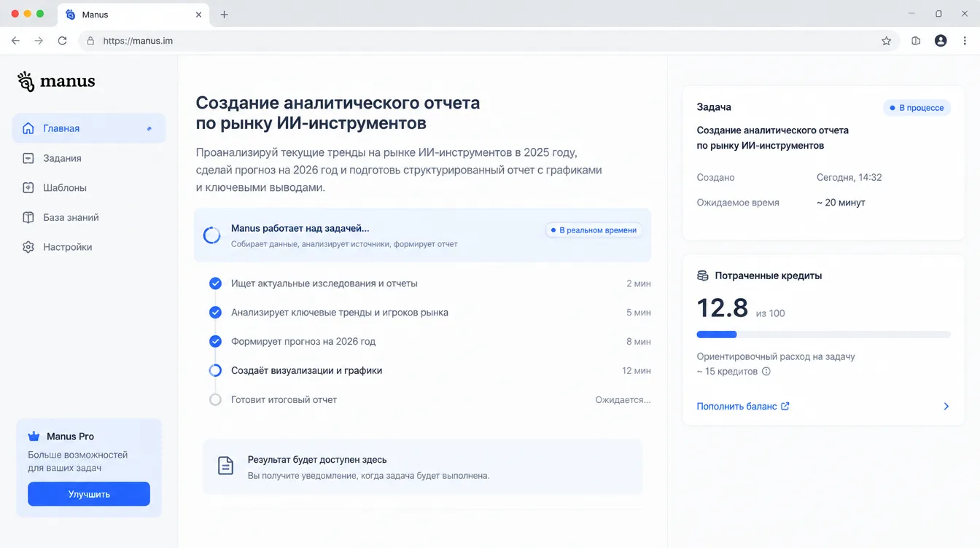This screenshot has width=980, height=548.
Task: Click the browser side panel icon
Action: (x=917, y=41)
